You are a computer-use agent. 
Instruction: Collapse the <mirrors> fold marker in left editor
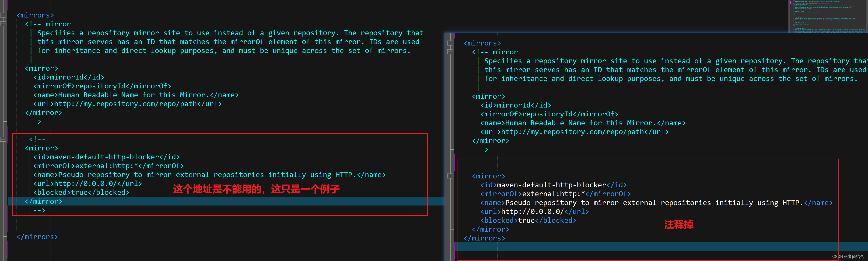[3, 15]
